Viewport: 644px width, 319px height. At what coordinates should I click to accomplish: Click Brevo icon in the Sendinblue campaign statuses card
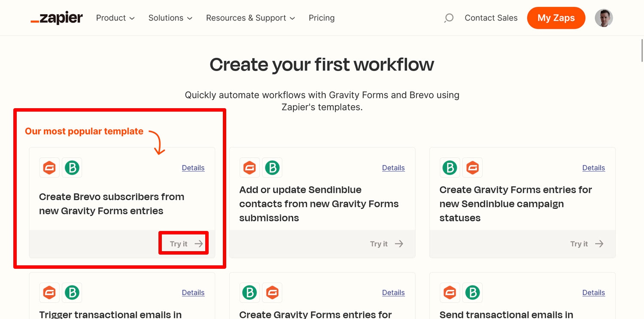coord(450,167)
